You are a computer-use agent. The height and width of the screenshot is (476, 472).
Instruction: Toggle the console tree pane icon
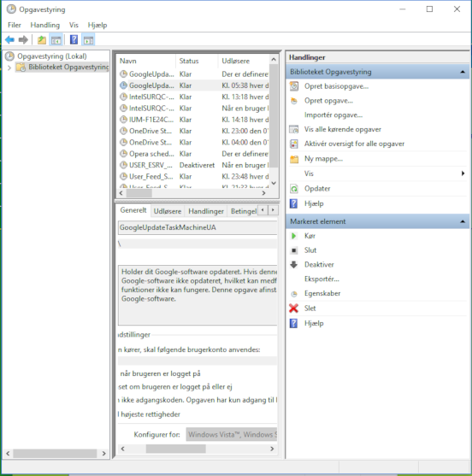point(56,40)
